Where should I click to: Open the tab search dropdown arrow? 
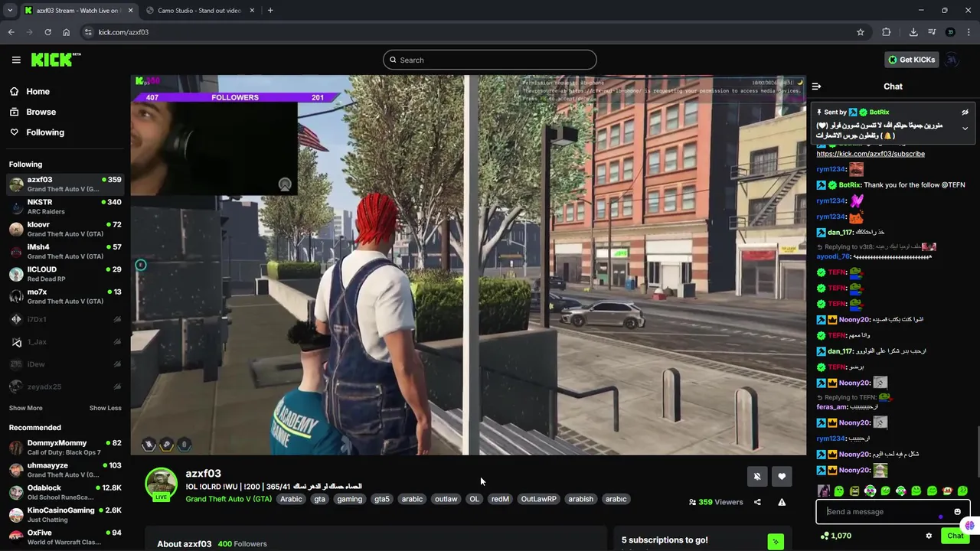[x=10, y=11]
